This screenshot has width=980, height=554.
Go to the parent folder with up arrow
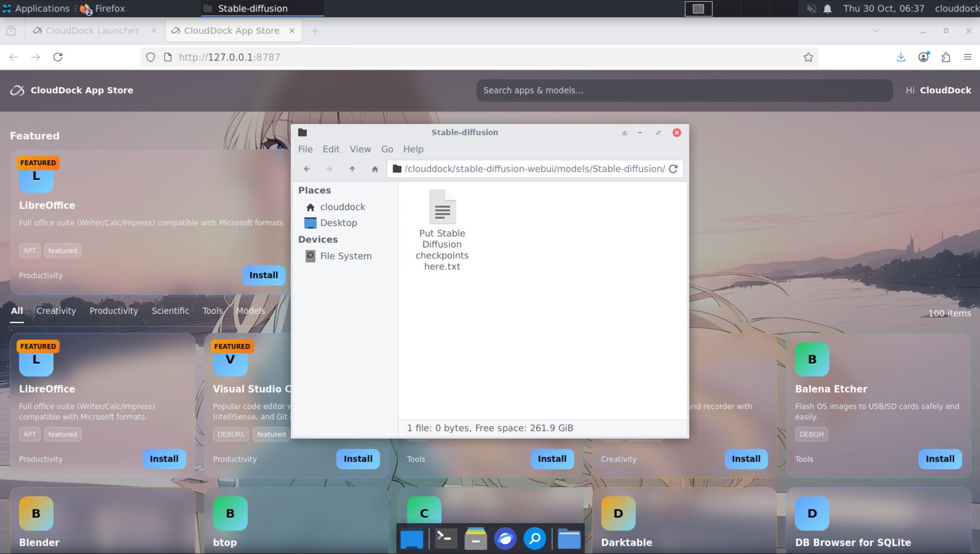pyautogui.click(x=352, y=169)
